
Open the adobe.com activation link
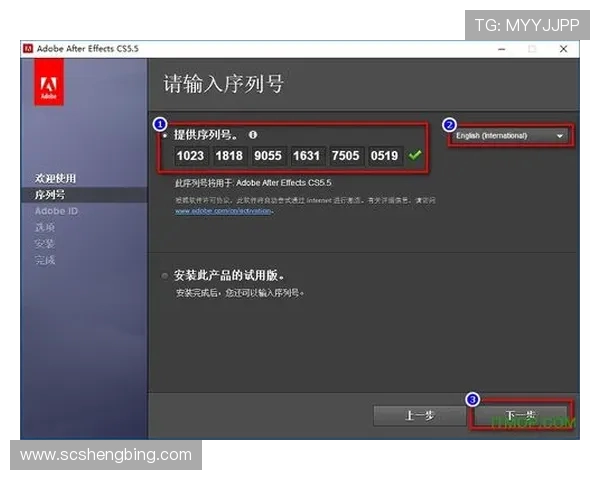223,211
